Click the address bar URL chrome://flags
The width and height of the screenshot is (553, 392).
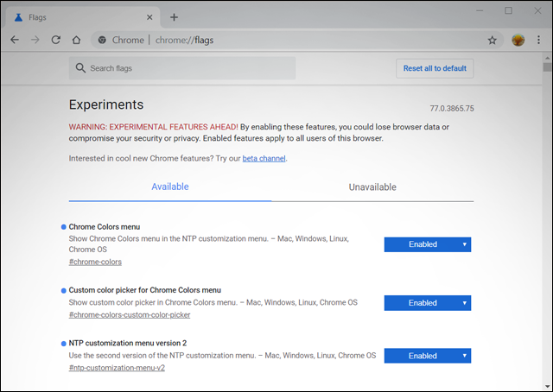tap(184, 41)
